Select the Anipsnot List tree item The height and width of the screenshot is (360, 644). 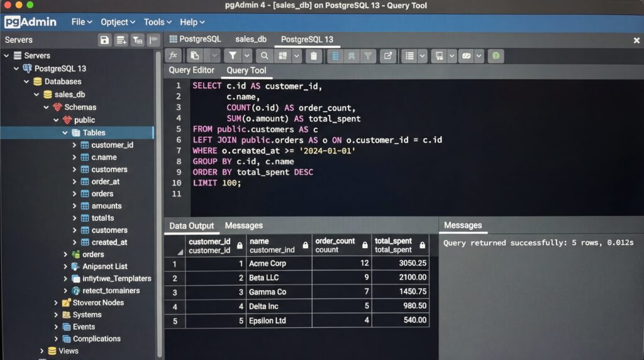click(105, 266)
